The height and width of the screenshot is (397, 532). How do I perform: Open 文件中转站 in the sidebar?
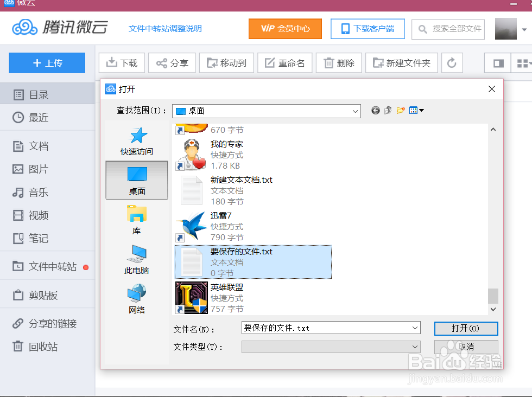coord(48,266)
